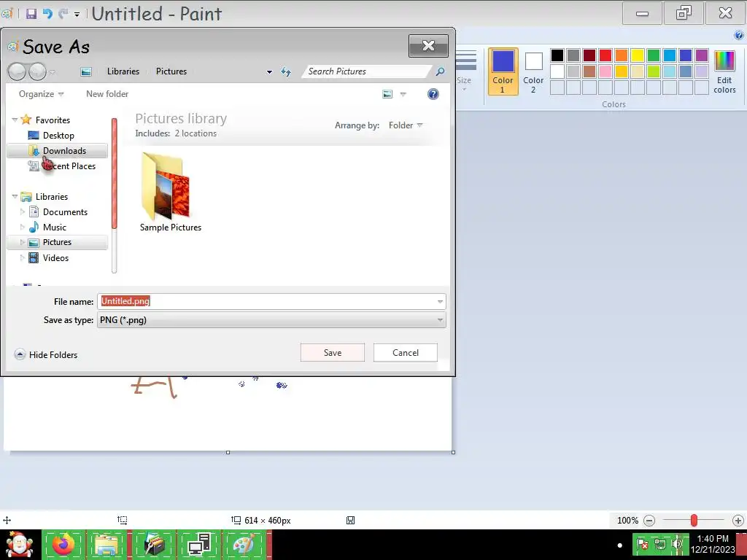The width and height of the screenshot is (747, 560).
Task: Pick the green color swatch
Action: point(654,55)
